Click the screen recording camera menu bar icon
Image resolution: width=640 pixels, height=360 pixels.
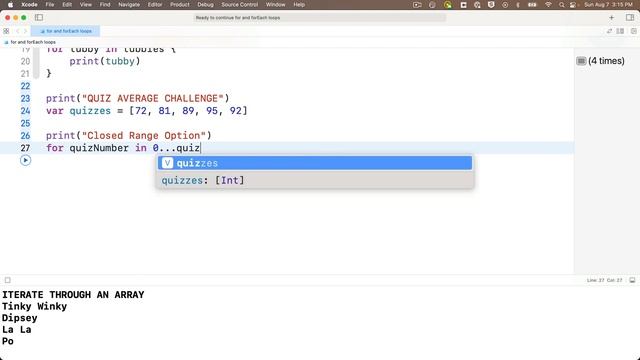tap(417, 5)
